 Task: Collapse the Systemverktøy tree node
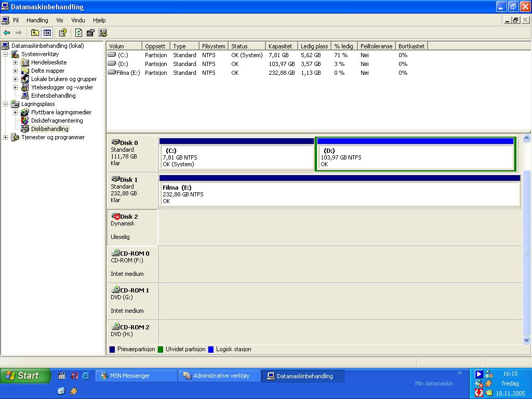tap(6, 54)
